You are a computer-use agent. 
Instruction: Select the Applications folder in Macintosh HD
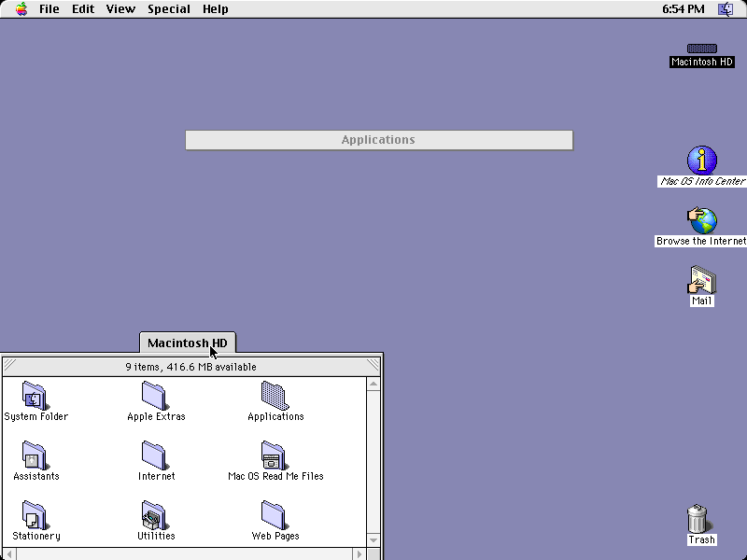click(275, 396)
